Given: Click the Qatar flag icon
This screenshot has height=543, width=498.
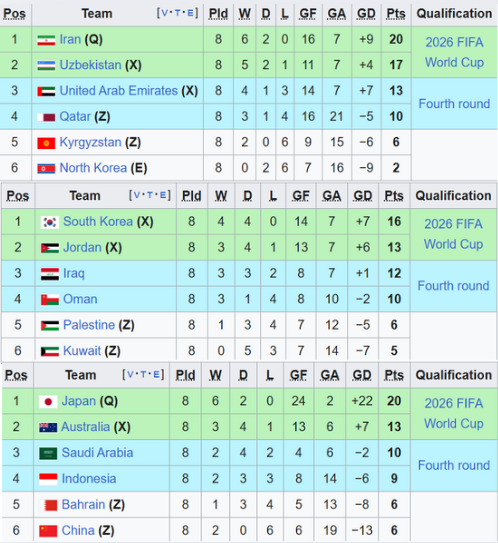Looking at the screenshot, I should click(46, 117).
